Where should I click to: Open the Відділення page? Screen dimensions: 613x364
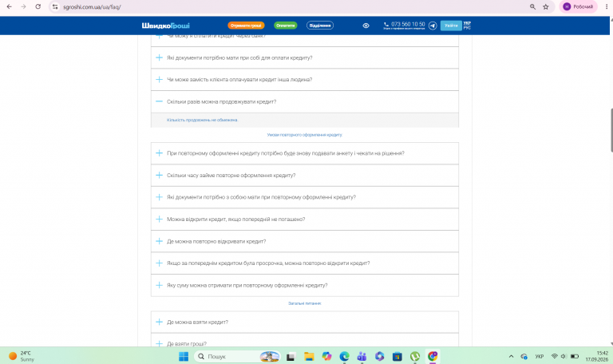click(320, 26)
